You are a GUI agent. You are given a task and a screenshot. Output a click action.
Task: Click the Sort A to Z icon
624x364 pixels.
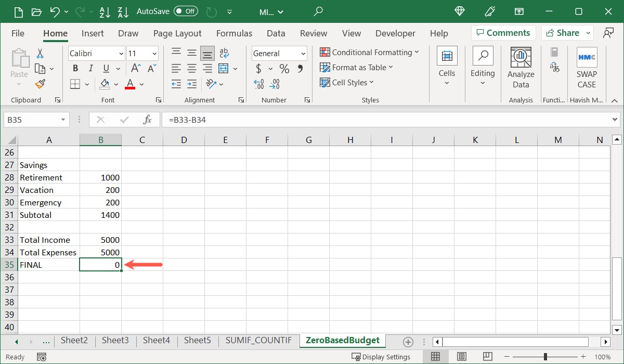[x=104, y=11]
